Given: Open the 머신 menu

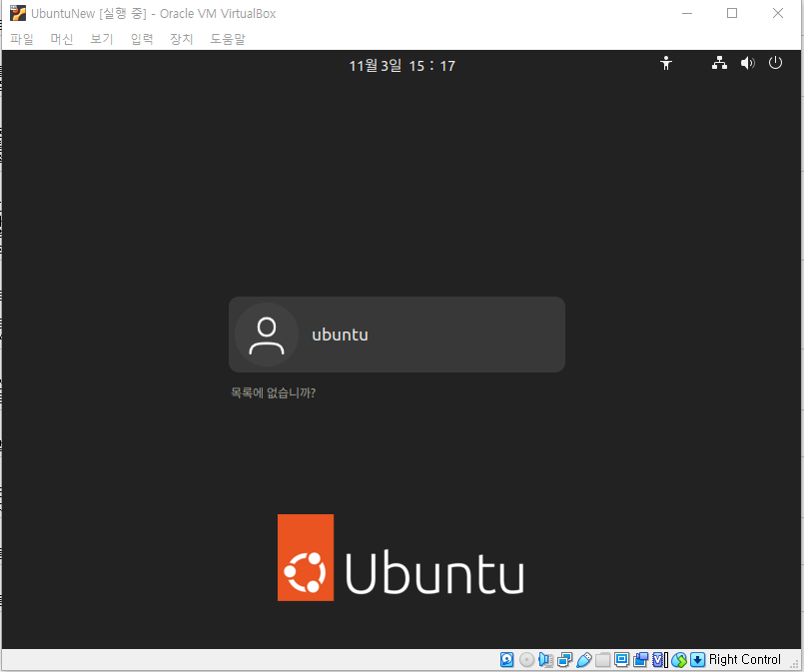Looking at the screenshot, I should tap(62, 39).
